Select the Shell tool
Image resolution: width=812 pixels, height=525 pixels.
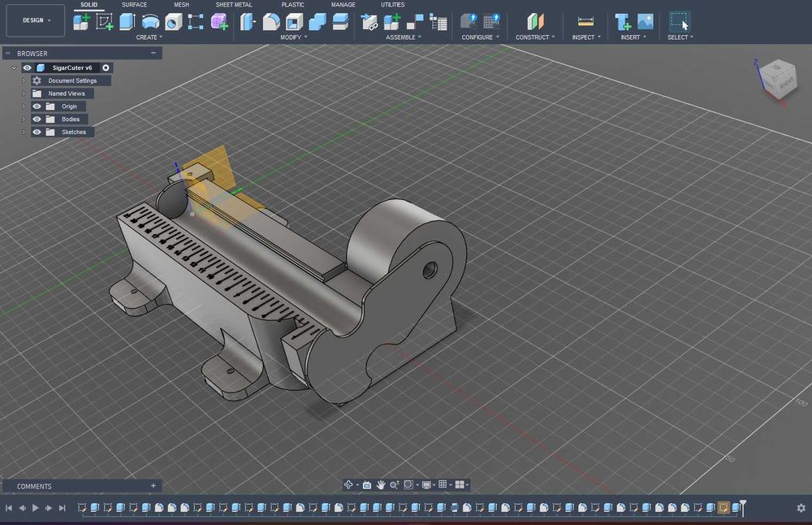(294, 22)
